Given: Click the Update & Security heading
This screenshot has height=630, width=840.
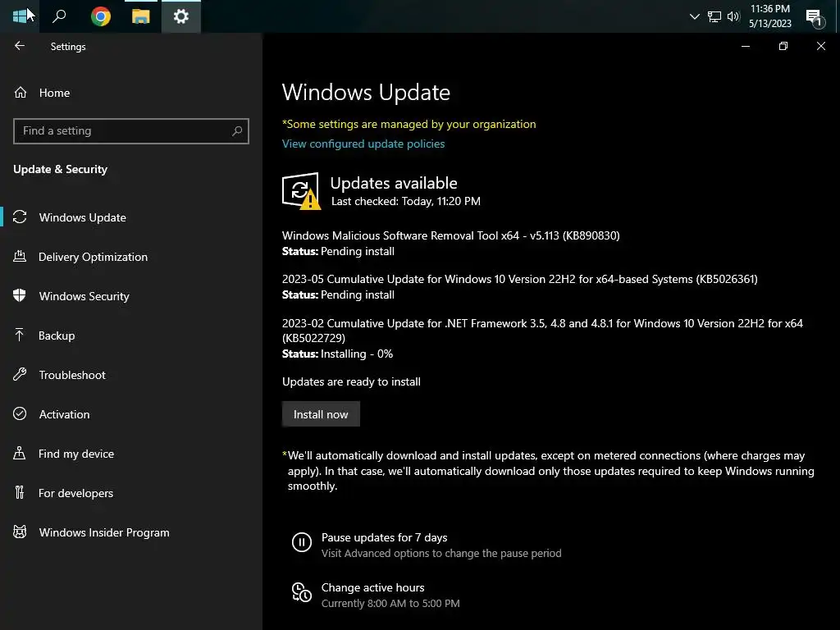Looking at the screenshot, I should [60, 169].
